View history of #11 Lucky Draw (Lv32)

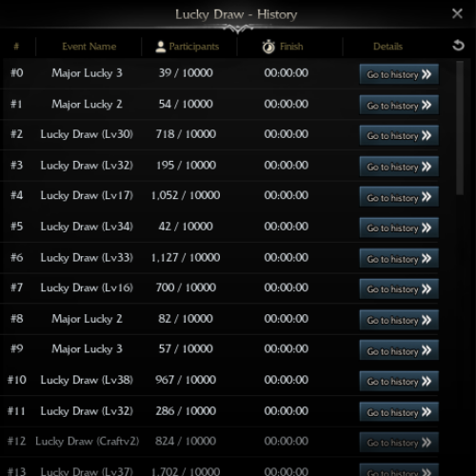click(x=399, y=412)
